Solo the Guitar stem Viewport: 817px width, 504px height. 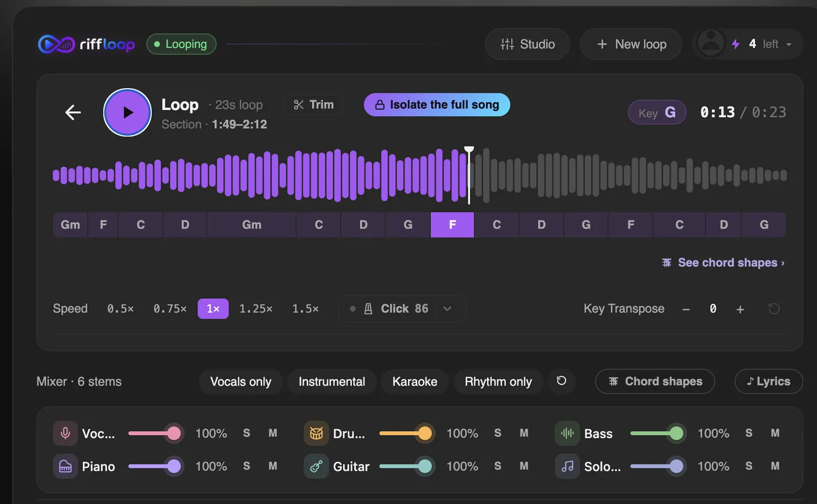pyautogui.click(x=498, y=466)
